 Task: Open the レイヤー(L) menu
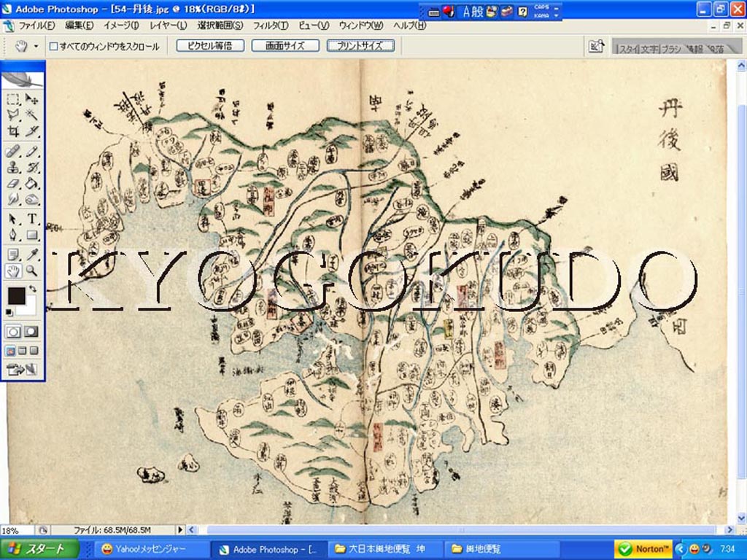tap(169, 26)
